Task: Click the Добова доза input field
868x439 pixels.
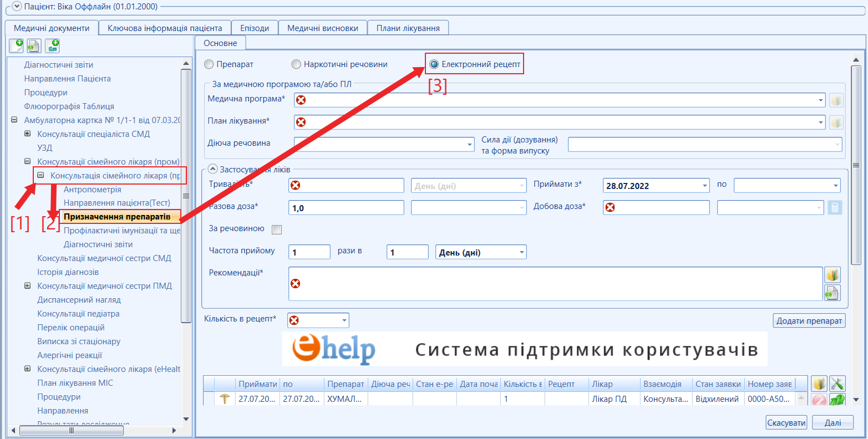Action: (x=656, y=208)
